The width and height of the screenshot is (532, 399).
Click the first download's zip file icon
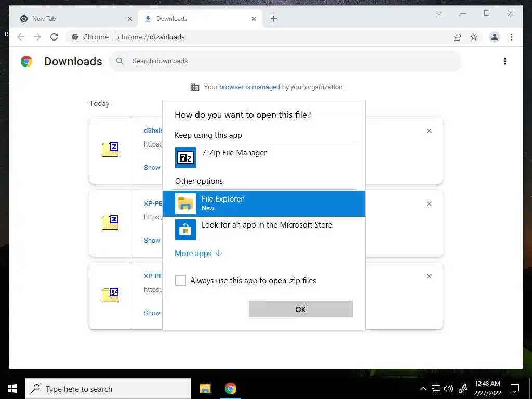110,150
